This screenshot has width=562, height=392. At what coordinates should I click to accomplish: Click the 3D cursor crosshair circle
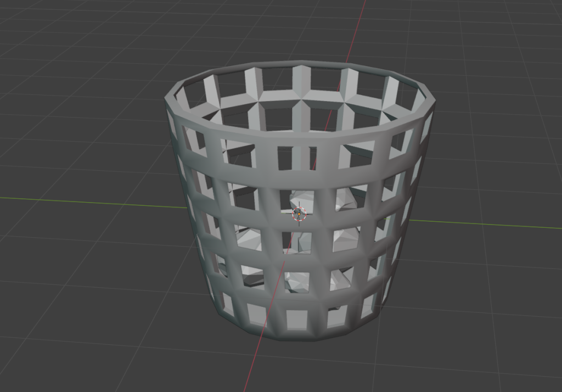pos(299,214)
